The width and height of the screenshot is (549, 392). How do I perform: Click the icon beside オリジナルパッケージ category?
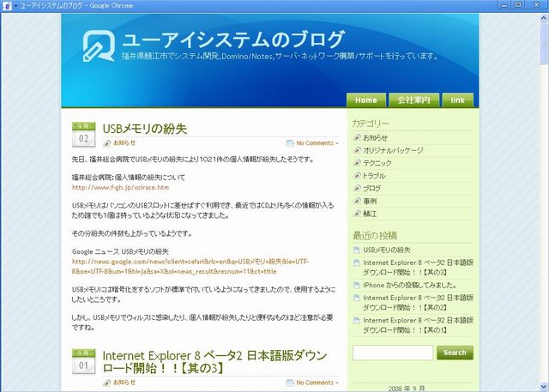coord(357,150)
